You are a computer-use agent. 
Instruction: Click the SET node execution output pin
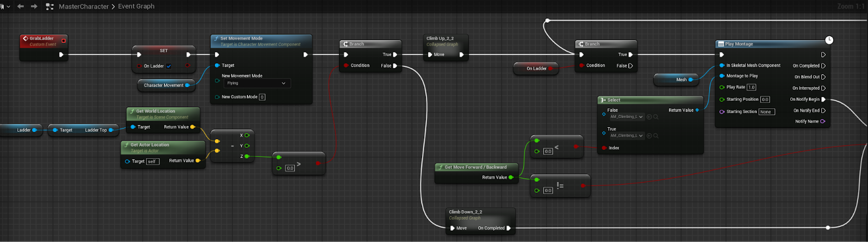(x=188, y=55)
